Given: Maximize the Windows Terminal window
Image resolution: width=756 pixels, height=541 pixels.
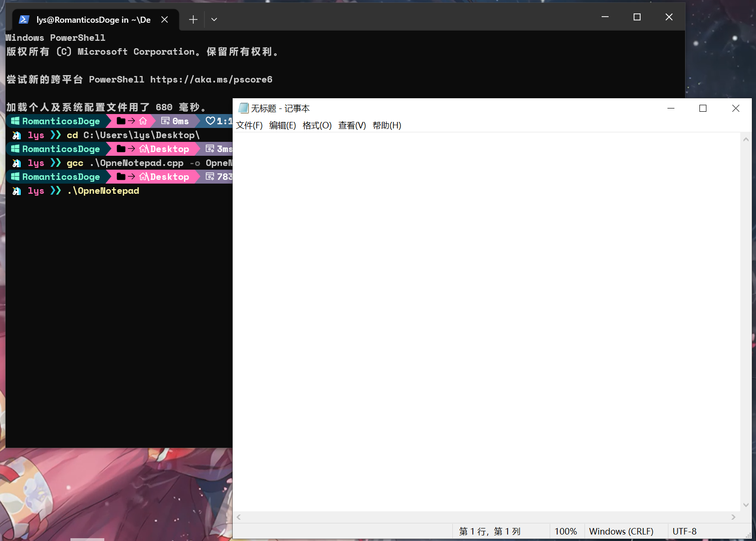Looking at the screenshot, I should click(637, 17).
